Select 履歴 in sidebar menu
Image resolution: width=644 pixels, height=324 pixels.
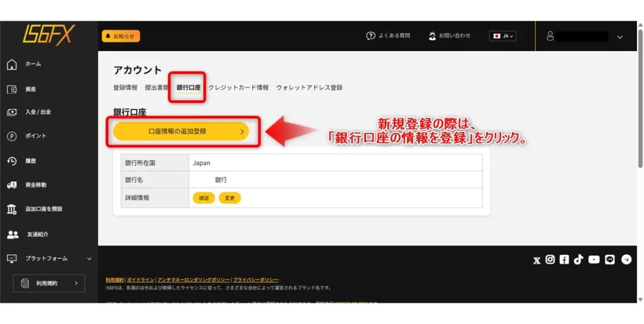pos(31,161)
